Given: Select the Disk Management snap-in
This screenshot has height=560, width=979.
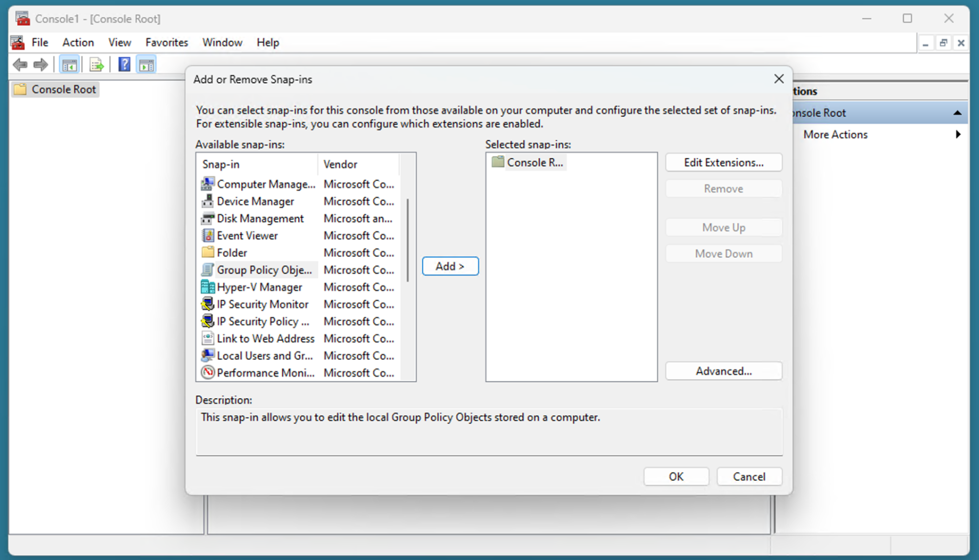Looking at the screenshot, I should click(260, 218).
